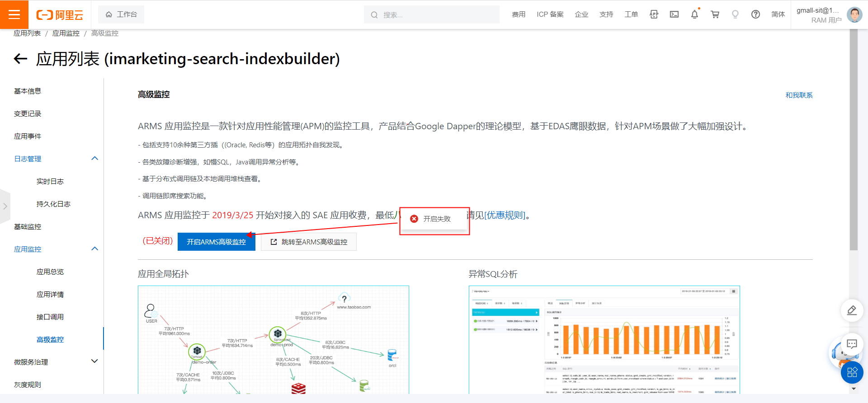This screenshot has height=403, width=868.
Task: Open 灰度规则 in sidebar
Action: pos(28,385)
